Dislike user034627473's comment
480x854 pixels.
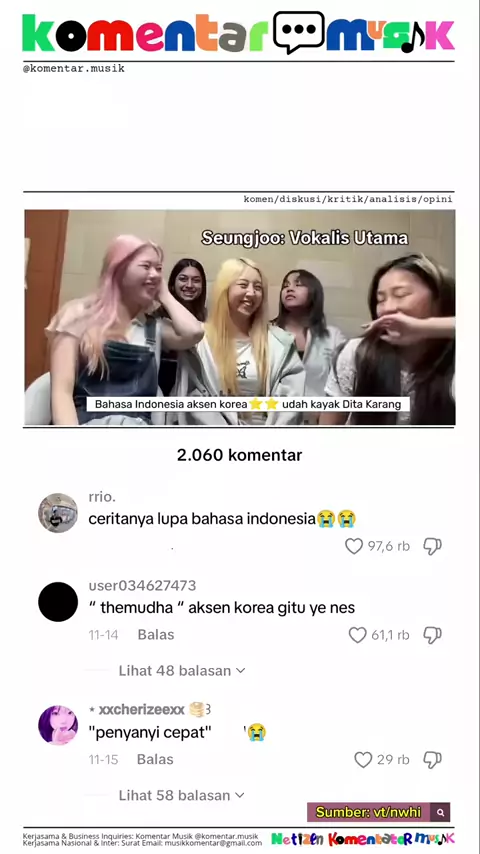(432, 635)
